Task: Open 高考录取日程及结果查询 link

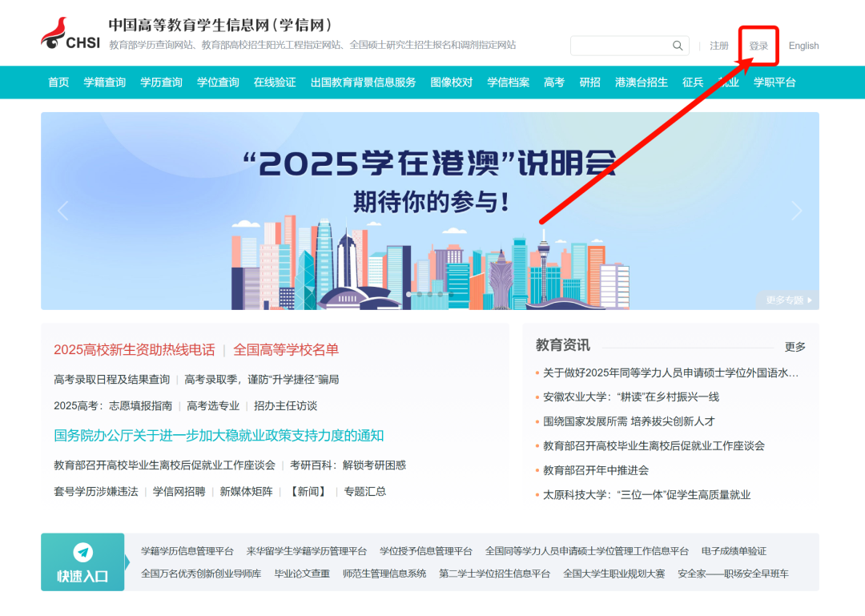Action: click(x=111, y=380)
